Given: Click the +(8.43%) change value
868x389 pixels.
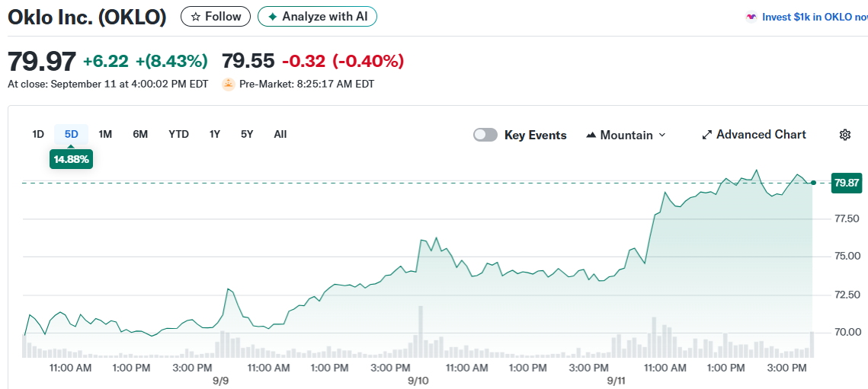Looking at the screenshot, I should pos(171,61).
